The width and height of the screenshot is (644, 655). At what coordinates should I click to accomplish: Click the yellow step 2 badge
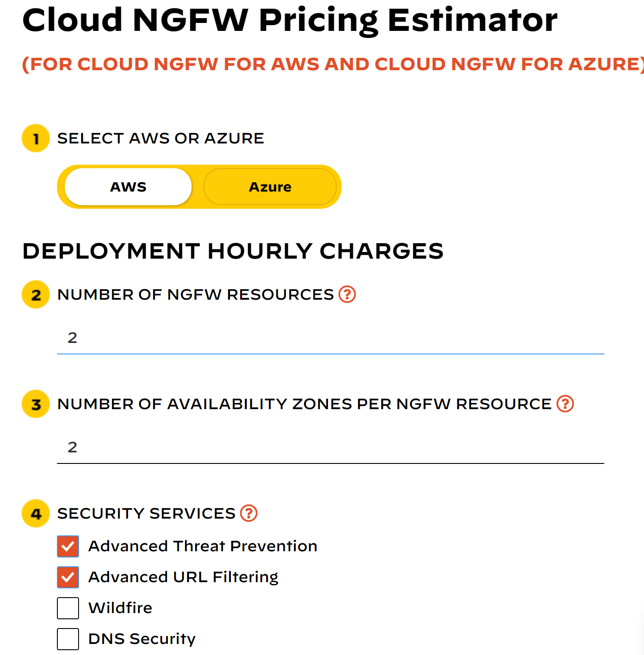click(36, 294)
